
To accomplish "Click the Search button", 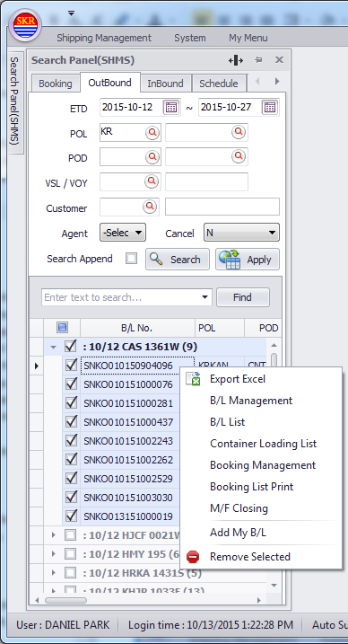I will click(178, 260).
